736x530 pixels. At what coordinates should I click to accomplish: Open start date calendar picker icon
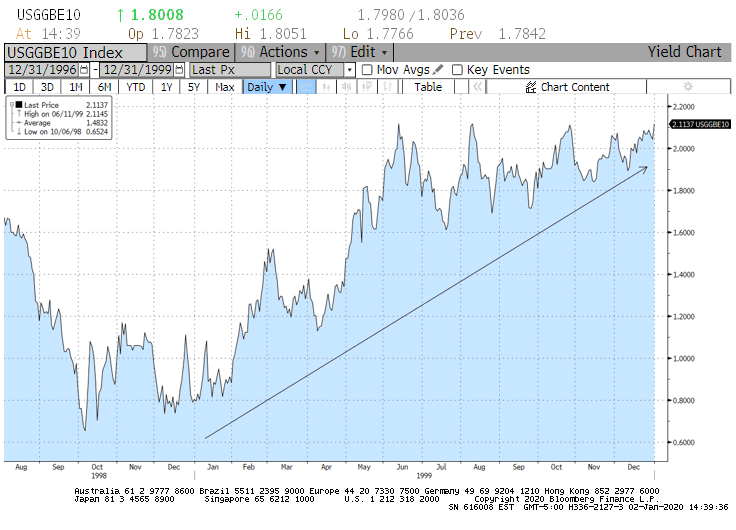click(x=83, y=70)
